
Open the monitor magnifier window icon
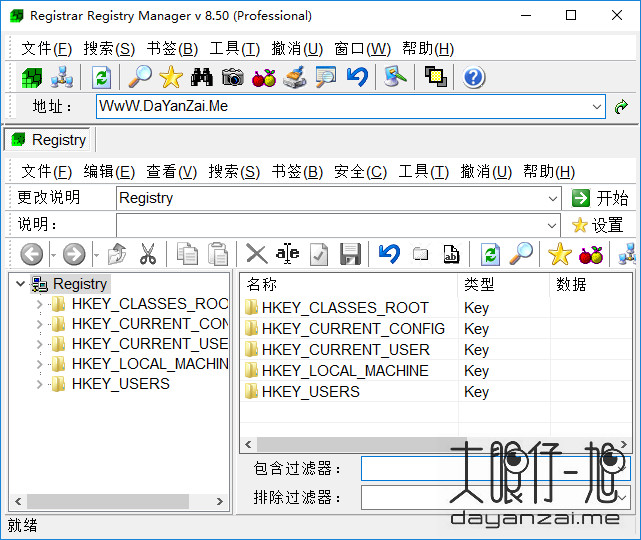pyautogui.click(x=326, y=77)
